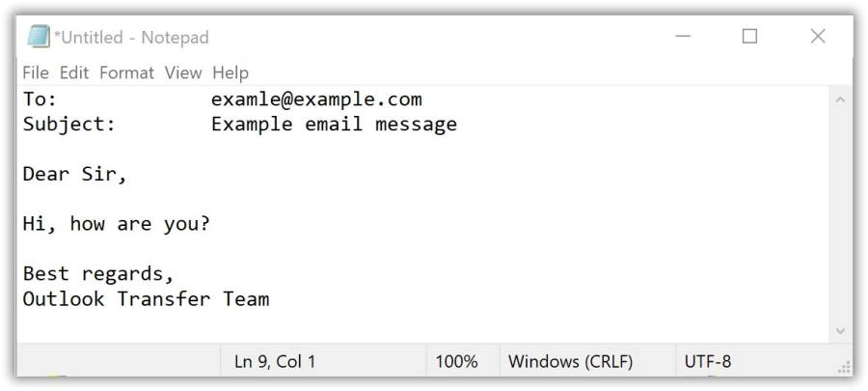Click the Notepad app icon in title bar
The height and width of the screenshot is (391, 868).
(39, 37)
